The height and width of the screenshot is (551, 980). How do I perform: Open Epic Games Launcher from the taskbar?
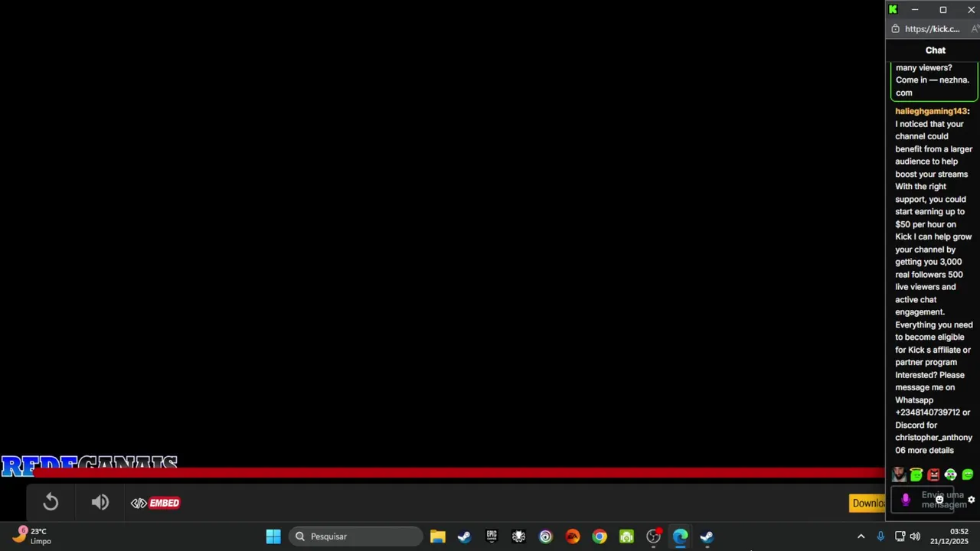pyautogui.click(x=492, y=536)
